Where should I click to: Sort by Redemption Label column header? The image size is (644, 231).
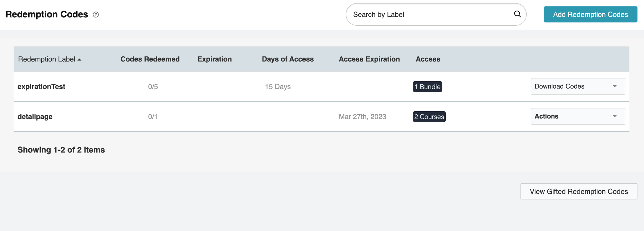pyautogui.click(x=47, y=59)
